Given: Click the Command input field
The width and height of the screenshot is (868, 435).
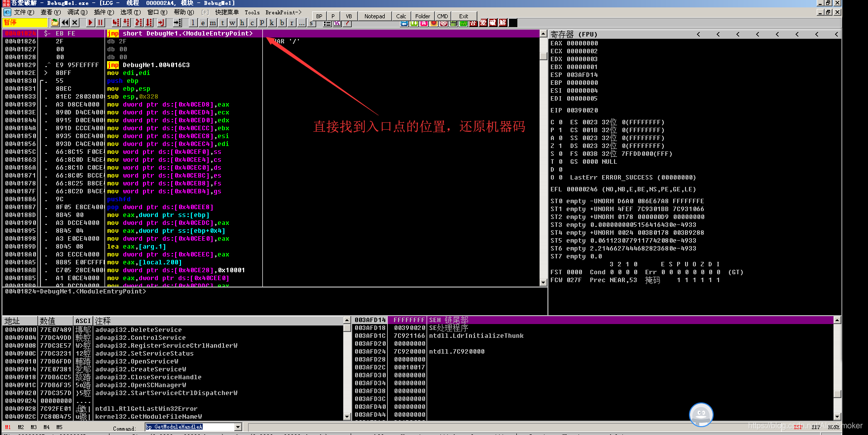Looking at the screenshot, I should point(190,427).
